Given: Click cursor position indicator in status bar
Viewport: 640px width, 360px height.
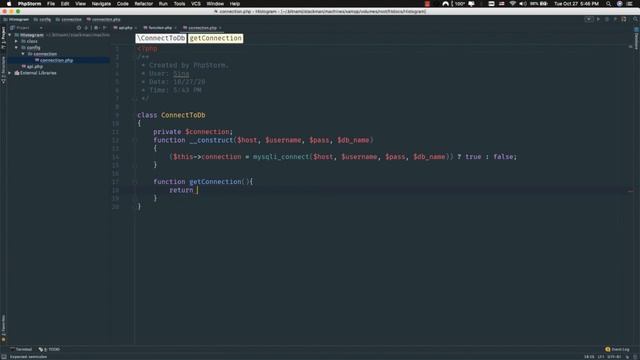Looking at the screenshot, I should point(589,357).
